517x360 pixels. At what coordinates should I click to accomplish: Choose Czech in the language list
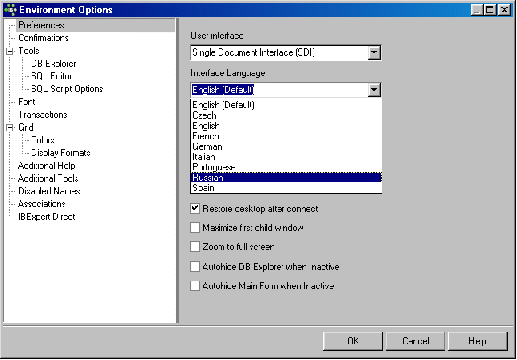(286, 115)
